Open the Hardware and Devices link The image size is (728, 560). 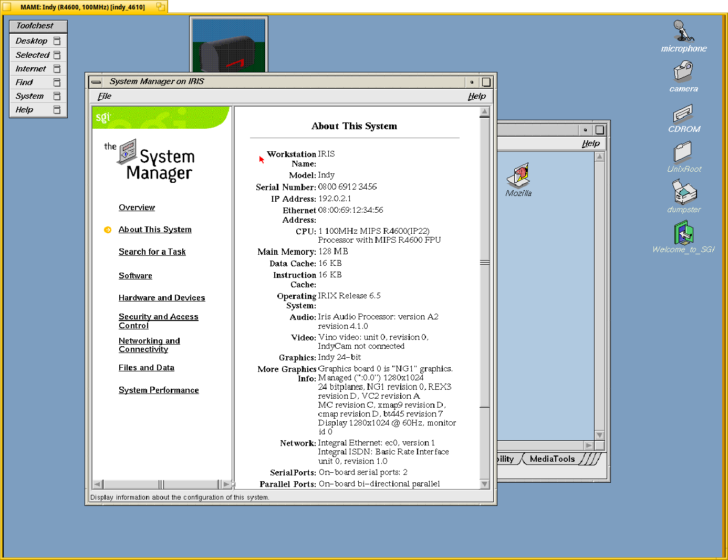162,298
